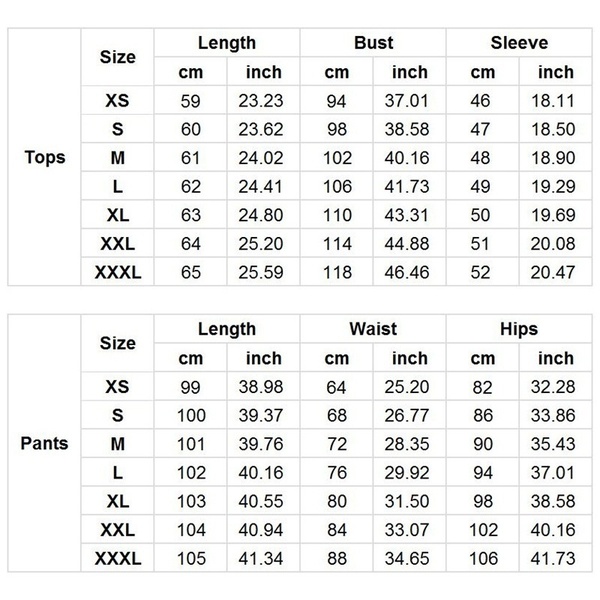Select the Hips column header

point(518,329)
